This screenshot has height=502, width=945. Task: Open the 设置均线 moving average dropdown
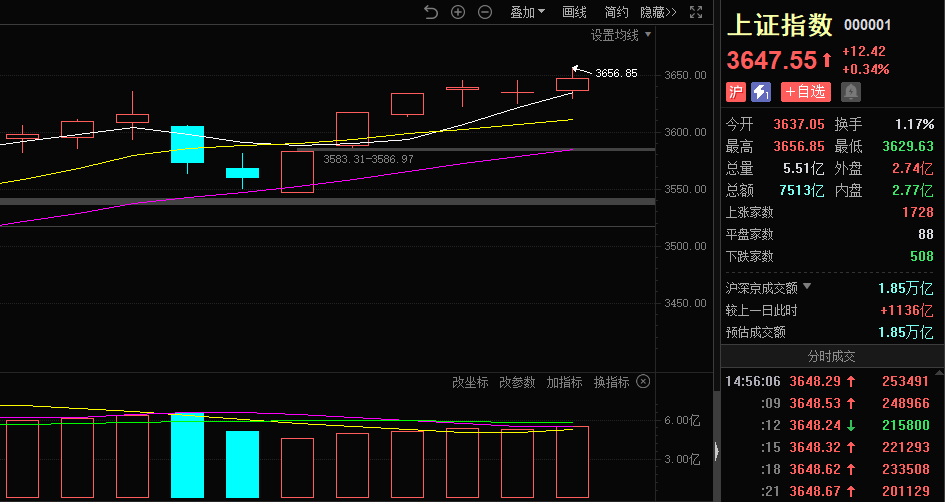pos(621,35)
